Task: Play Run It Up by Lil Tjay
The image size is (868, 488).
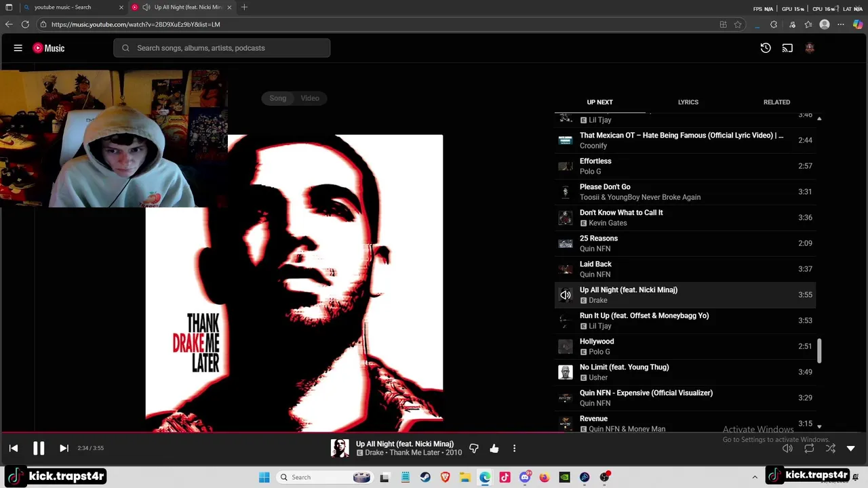Action: coord(685,321)
